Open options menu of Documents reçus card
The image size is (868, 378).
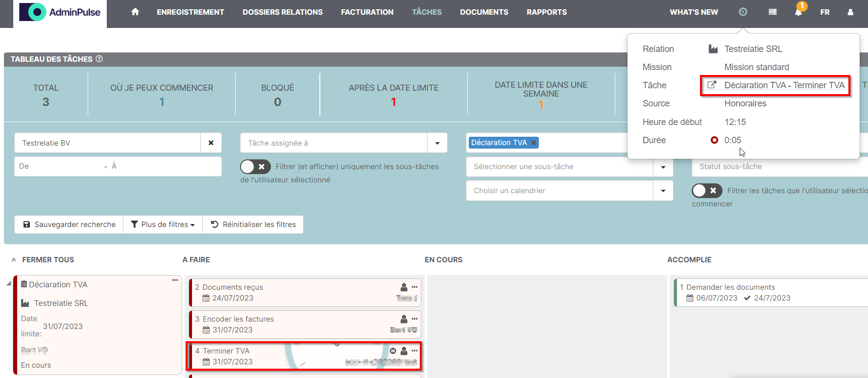pyautogui.click(x=414, y=287)
